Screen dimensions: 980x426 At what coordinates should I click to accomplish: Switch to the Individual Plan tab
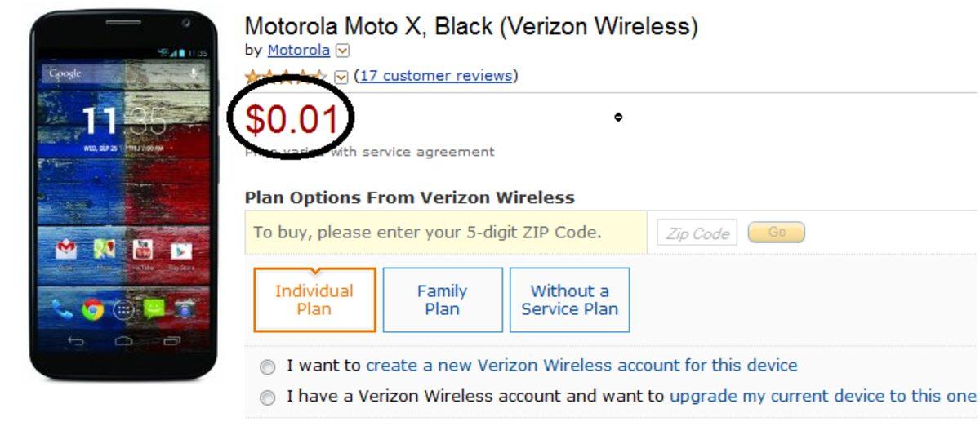314,300
